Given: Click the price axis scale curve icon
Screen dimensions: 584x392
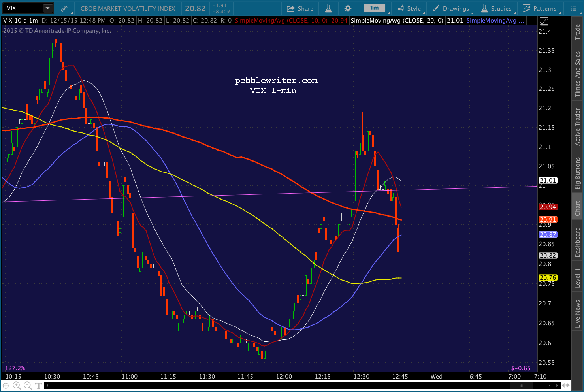Looking at the screenshot, I should (x=544, y=21).
